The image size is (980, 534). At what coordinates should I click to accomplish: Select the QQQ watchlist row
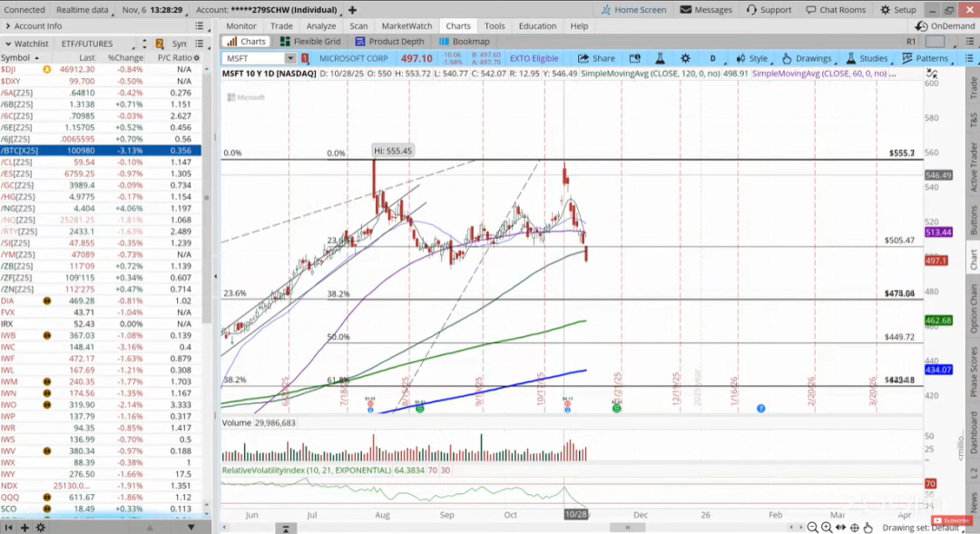click(101, 497)
